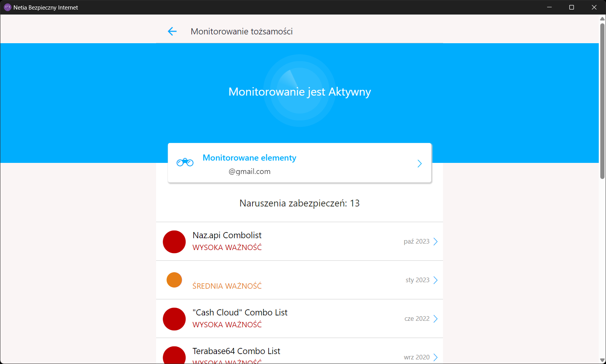Viewport: 606px width, 364px height.
Task: Open wrz 2020 breach chevron
Action: click(435, 357)
